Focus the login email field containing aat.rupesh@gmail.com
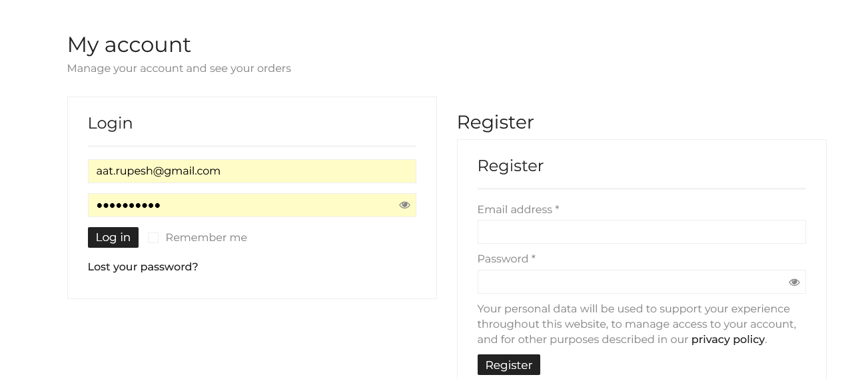Screen dimensions: 868x379 pos(252,171)
